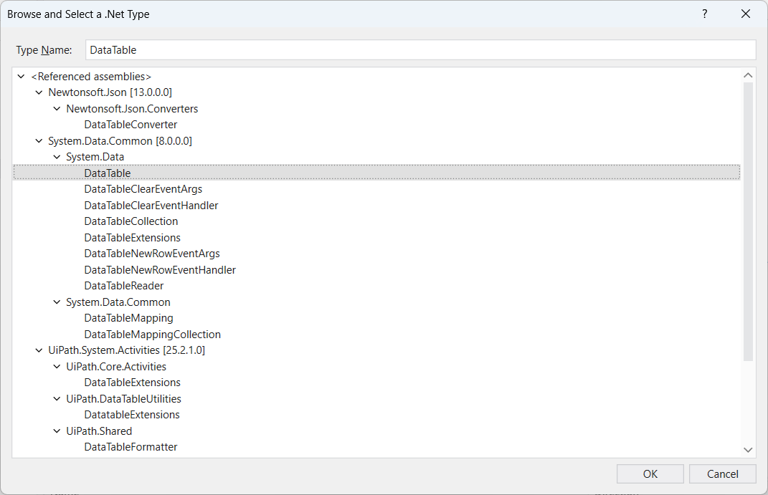Click the vertical scrollbar thumb

(748, 222)
